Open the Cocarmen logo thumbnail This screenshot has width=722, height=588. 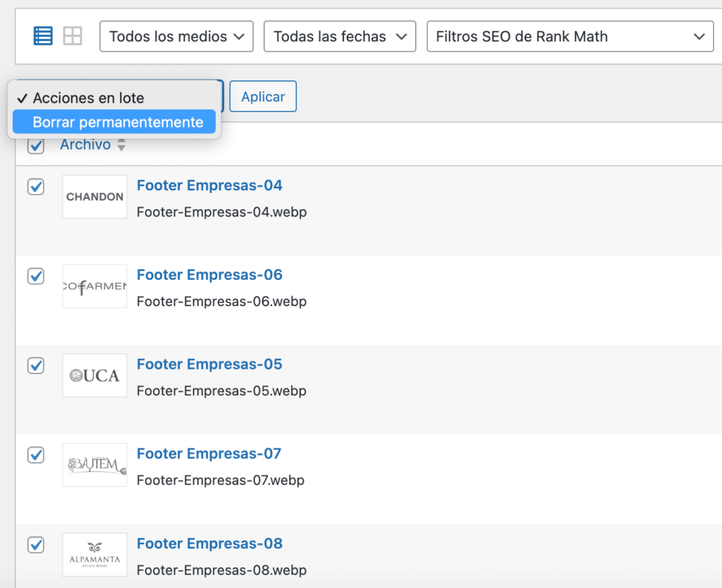pos(94,286)
